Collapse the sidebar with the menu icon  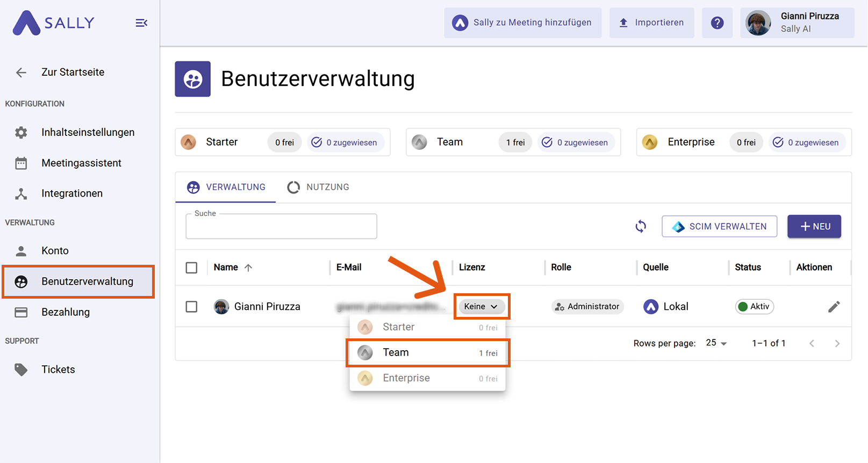[x=141, y=23]
